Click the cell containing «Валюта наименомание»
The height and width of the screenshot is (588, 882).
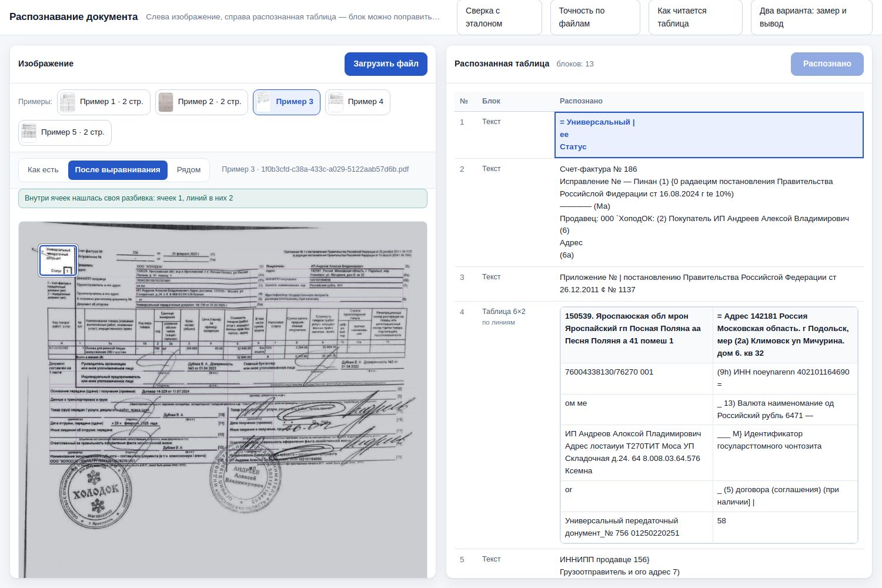click(785, 410)
